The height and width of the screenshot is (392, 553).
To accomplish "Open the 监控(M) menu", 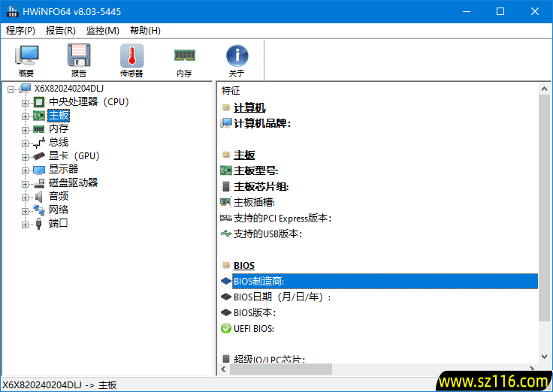I will click(x=103, y=31).
